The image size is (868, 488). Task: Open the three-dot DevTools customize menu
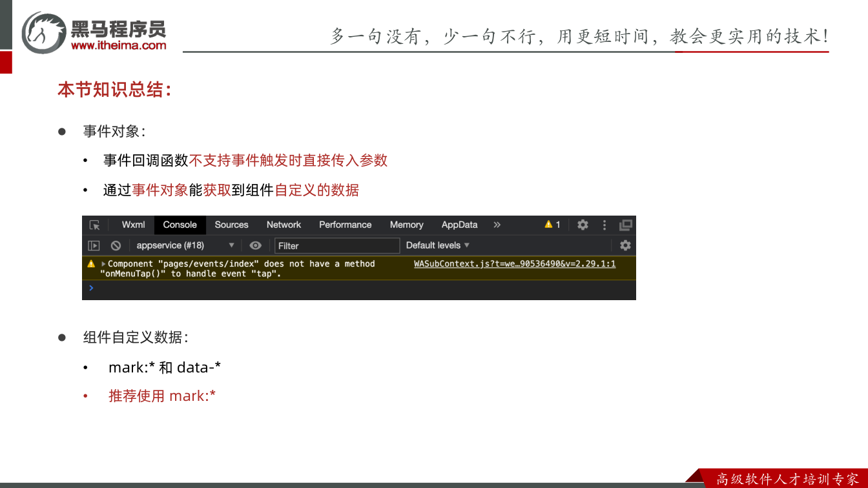604,225
